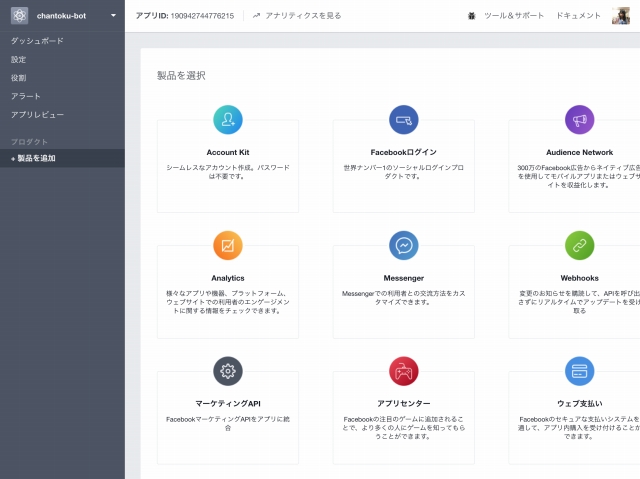Click the Account Kit description text
The height and width of the screenshot is (479, 640).
tap(228, 172)
